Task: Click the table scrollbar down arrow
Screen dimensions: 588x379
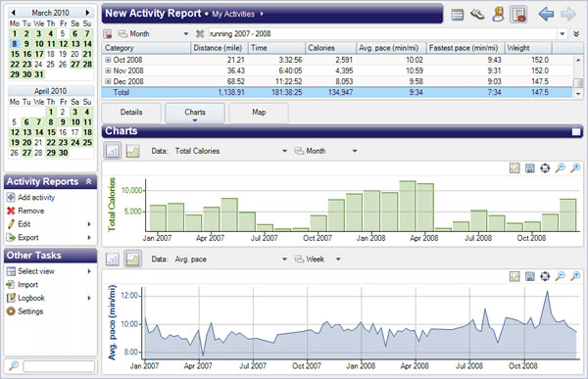Action: [578, 94]
